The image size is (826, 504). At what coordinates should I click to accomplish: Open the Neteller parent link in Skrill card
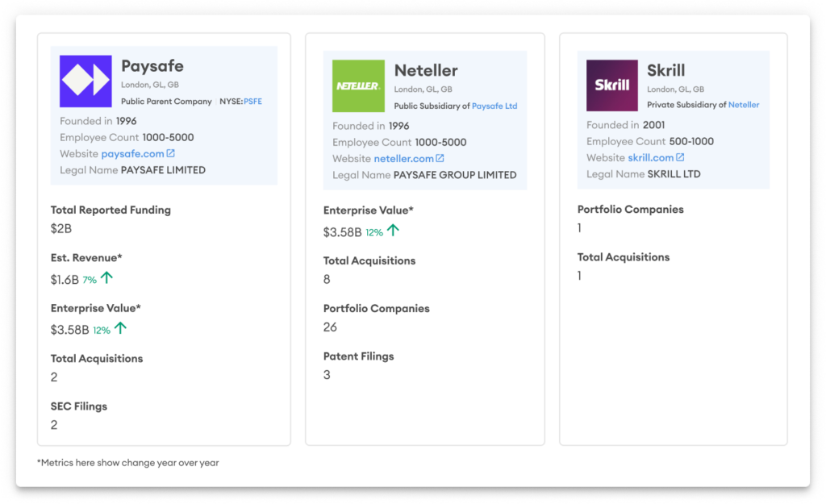point(743,105)
